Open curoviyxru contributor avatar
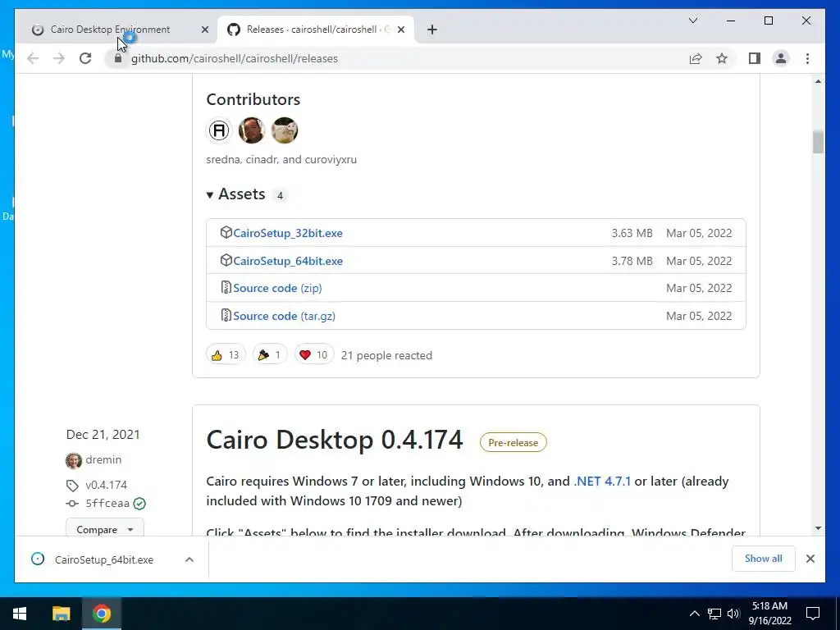 coord(285,130)
